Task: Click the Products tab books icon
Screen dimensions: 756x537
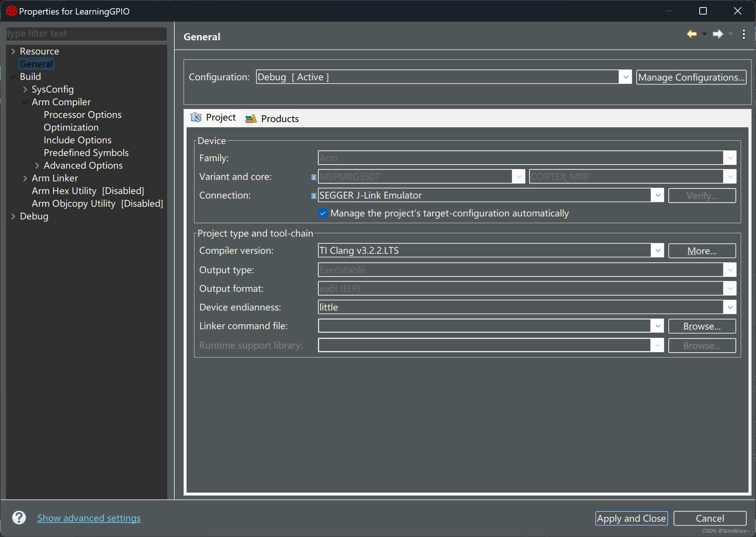Action: coord(251,119)
